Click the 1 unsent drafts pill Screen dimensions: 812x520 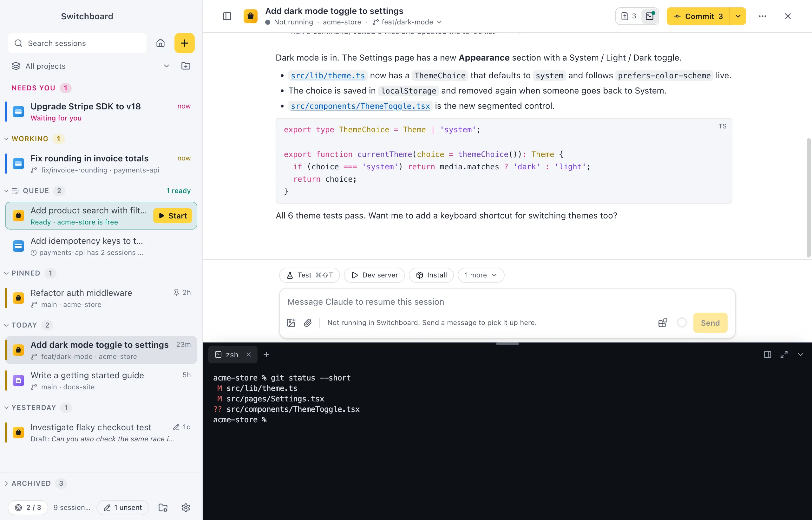pos(123,508)
